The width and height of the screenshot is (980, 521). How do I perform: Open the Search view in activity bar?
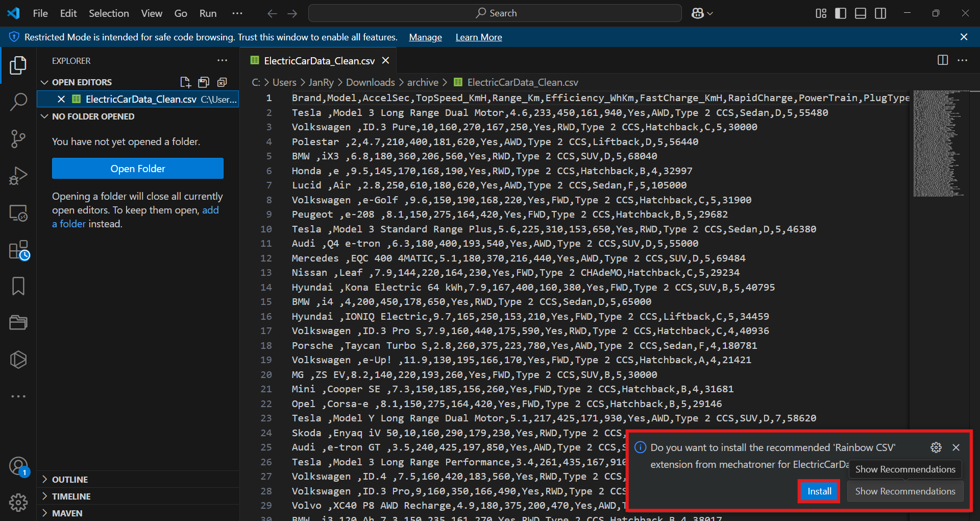(18, 102)
